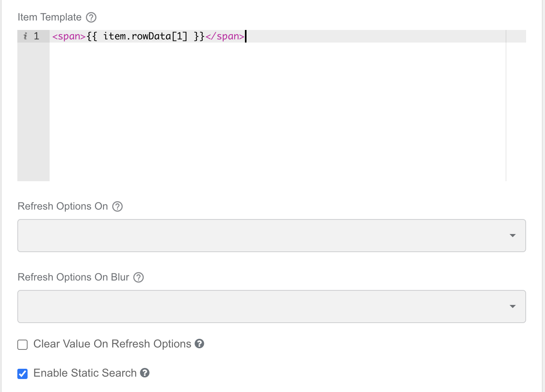Click line number 1 in the gutter
The image size is (545, 392).
coord(36,36)
